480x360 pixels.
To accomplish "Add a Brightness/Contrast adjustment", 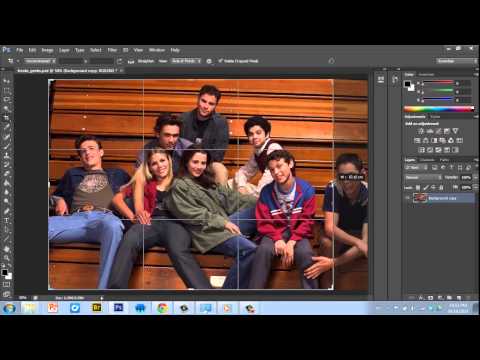I will [422, 131].
